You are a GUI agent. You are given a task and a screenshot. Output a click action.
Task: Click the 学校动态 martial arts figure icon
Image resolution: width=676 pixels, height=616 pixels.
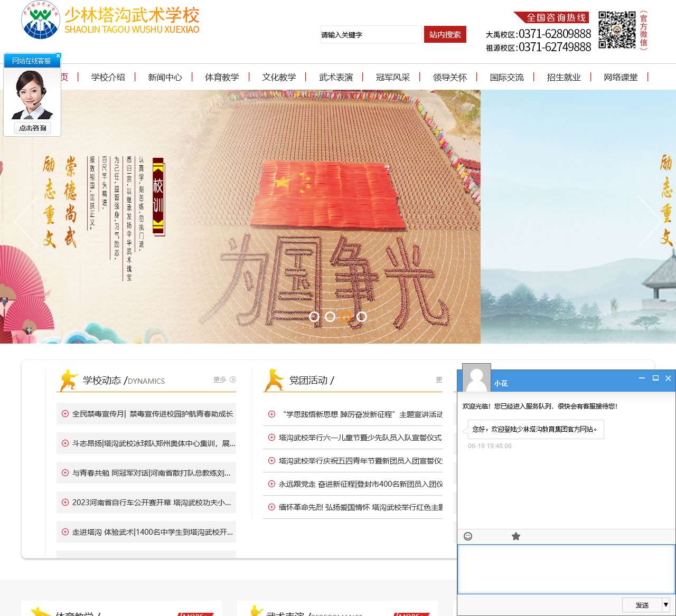tap(69, 380)
